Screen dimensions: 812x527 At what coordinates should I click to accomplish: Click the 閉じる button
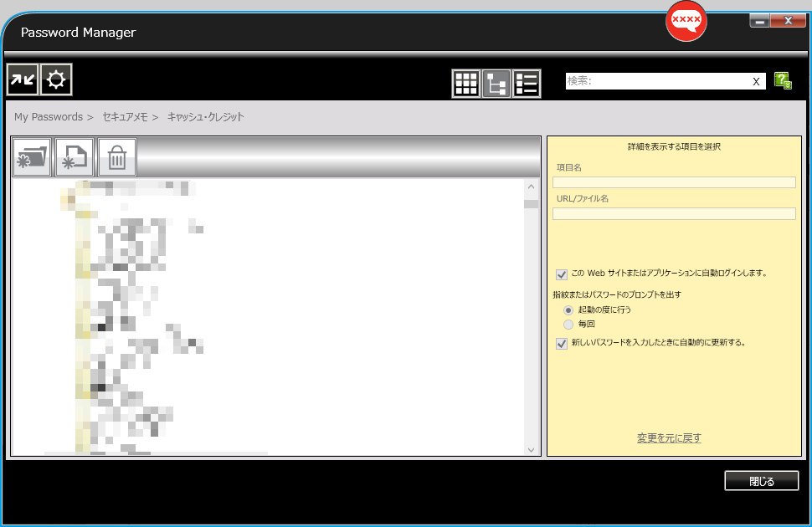761,481
